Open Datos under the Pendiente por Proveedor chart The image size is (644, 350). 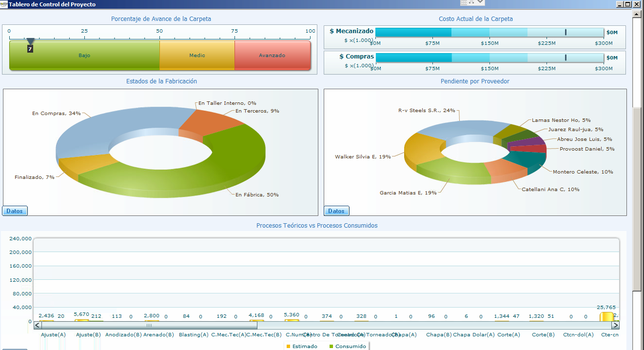pyautogui.click(x=336, y=211)
